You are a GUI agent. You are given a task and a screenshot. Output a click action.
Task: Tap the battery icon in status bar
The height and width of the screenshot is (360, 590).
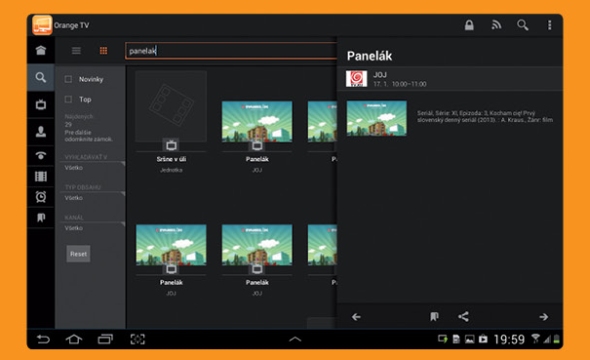[x=557, y=340]
